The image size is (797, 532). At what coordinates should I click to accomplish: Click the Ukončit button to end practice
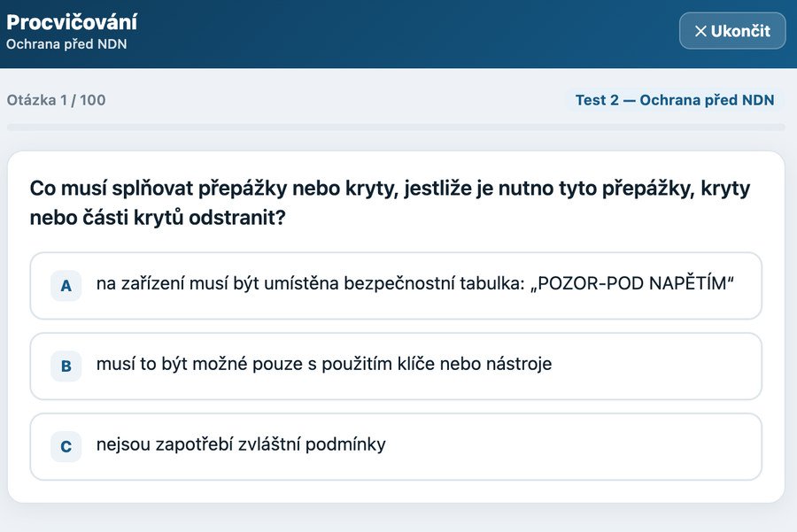(x=732, y=31)
